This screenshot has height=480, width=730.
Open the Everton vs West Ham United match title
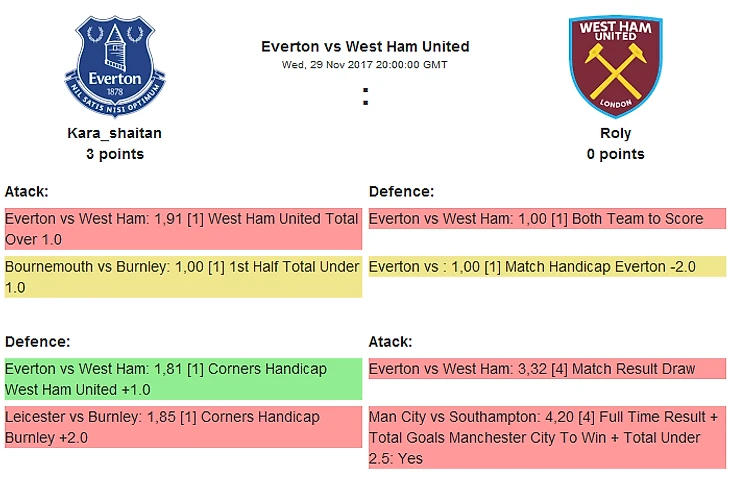tap(365, 46)
